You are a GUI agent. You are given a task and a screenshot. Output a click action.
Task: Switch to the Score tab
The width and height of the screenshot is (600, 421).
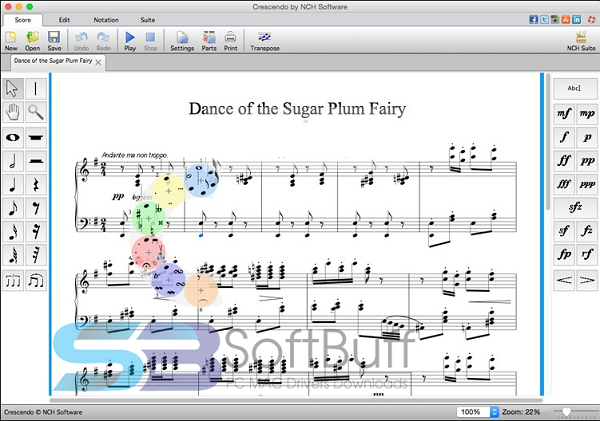tap(23, 20)
